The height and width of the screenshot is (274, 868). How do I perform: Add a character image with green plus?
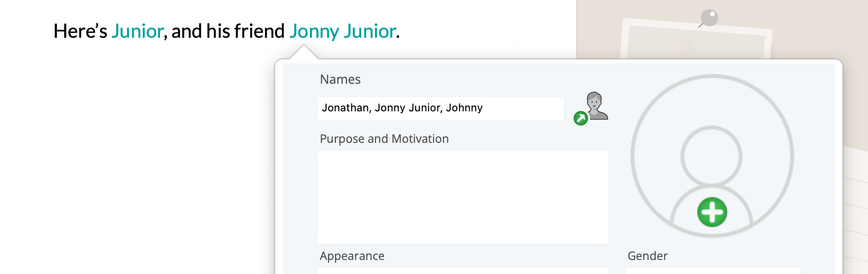[712, 212]
